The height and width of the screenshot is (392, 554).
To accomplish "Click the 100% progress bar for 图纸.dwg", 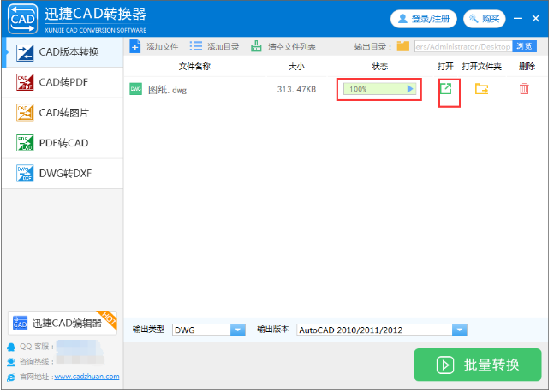I will pyautogui.click(x=379, y=89).
